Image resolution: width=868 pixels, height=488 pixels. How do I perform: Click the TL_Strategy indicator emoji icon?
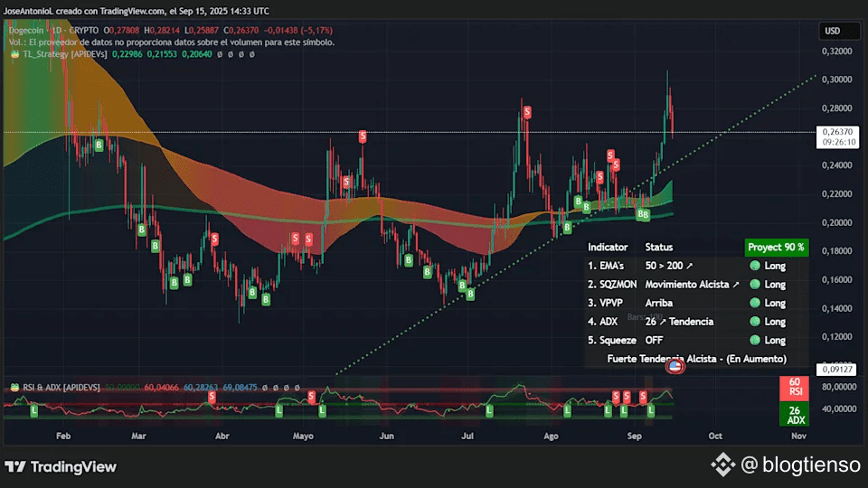pyautogui.click(x=15, y=54)
